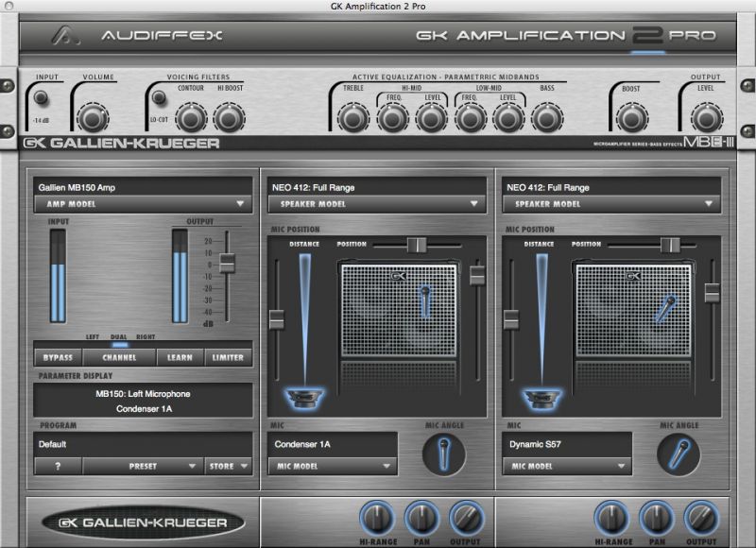The width and height of the screenshot is (756, 548).
Task: Click the Hi-Mid Freq knob
Action: (392, 118)
